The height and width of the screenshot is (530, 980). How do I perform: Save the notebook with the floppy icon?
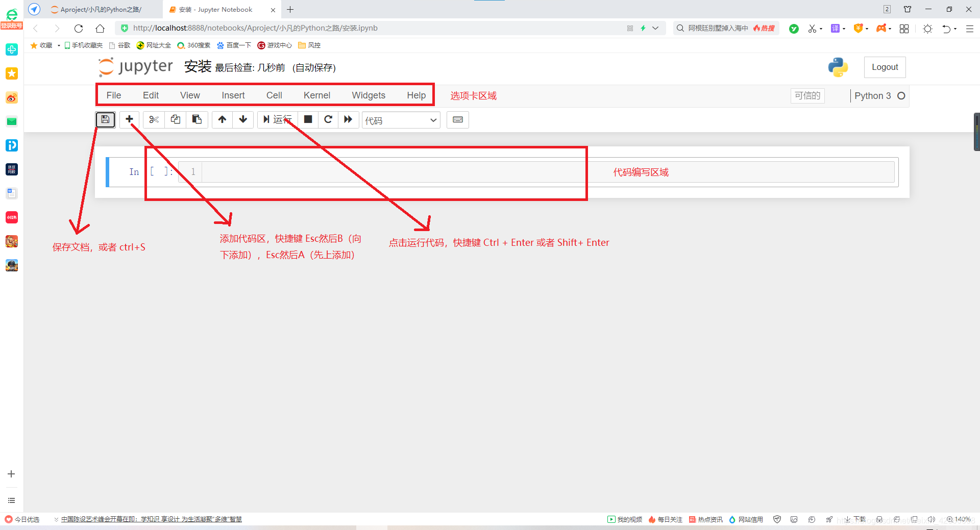coord(105,119)
